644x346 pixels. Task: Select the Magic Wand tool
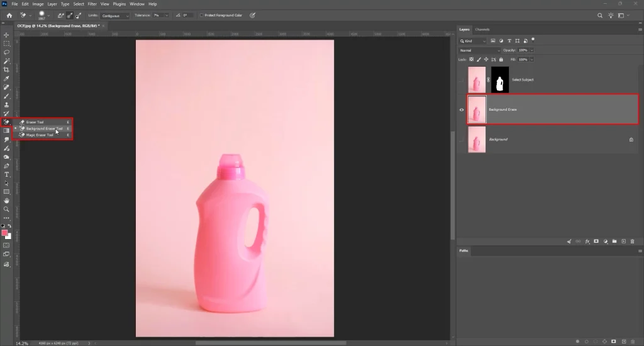pos(6,61)
